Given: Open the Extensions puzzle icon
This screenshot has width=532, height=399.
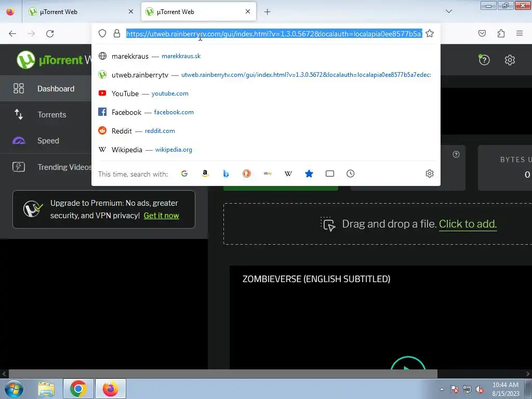Looking at the screenshot, I should 501,33.
